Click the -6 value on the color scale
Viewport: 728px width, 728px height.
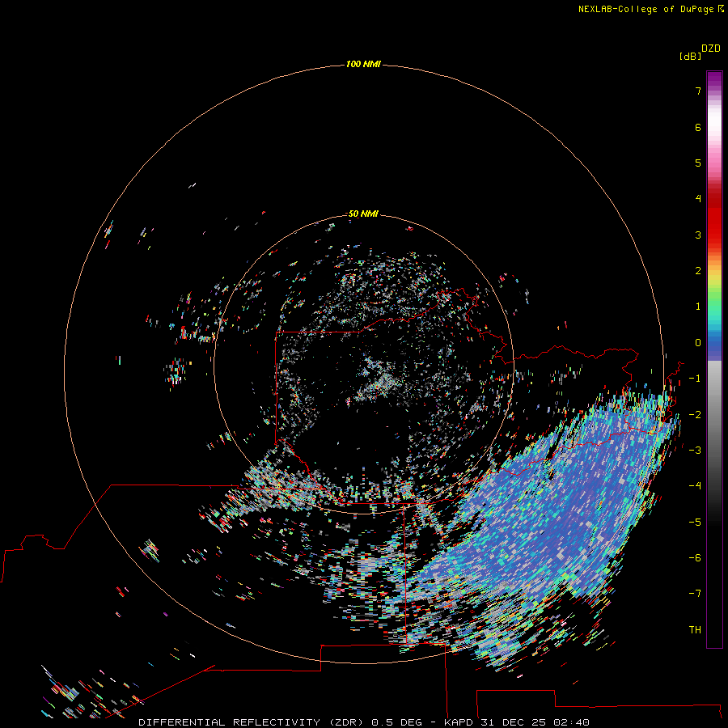(695, 558)
